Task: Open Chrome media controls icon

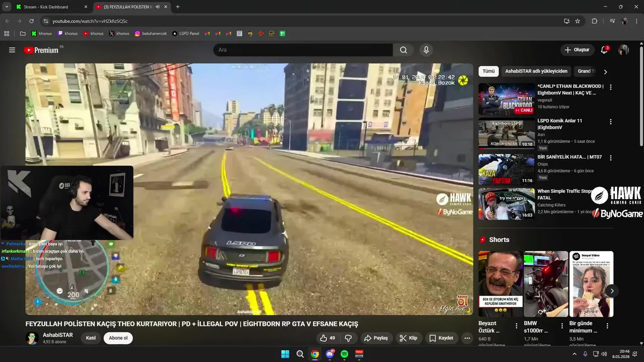Action: (x=612, y=21)
